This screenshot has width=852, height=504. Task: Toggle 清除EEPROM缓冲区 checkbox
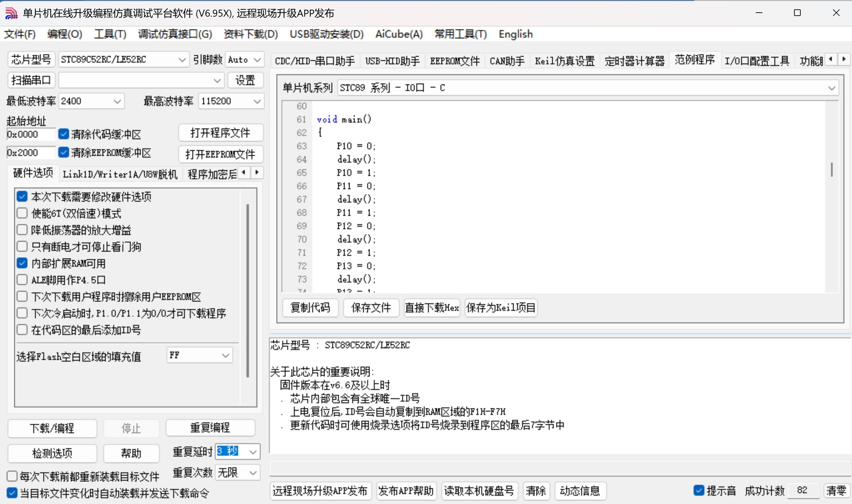(x=64, y=152)
